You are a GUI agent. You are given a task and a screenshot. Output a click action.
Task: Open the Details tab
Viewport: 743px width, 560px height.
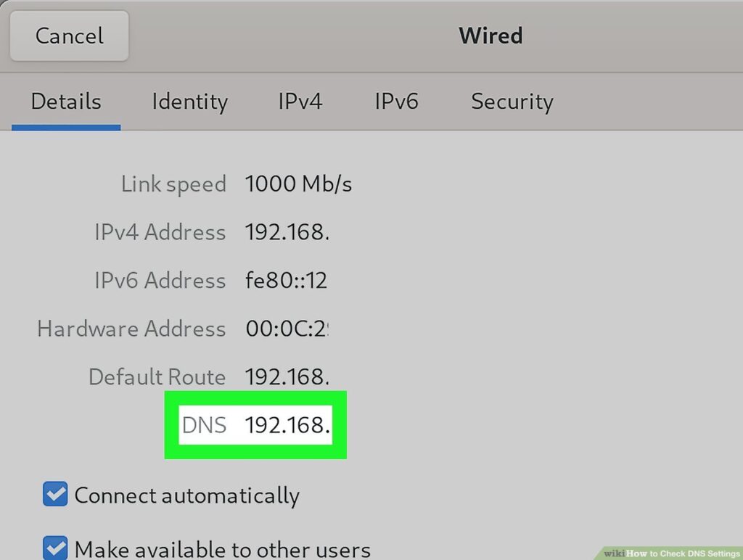pos(65,102)
